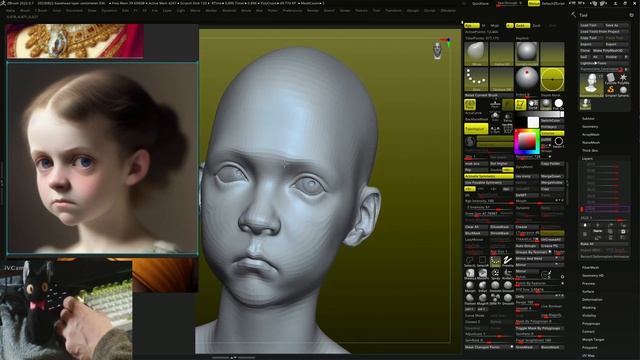Expand the Polygroups section
Viewport: 640px width, 360px height.
click(591, 323)
